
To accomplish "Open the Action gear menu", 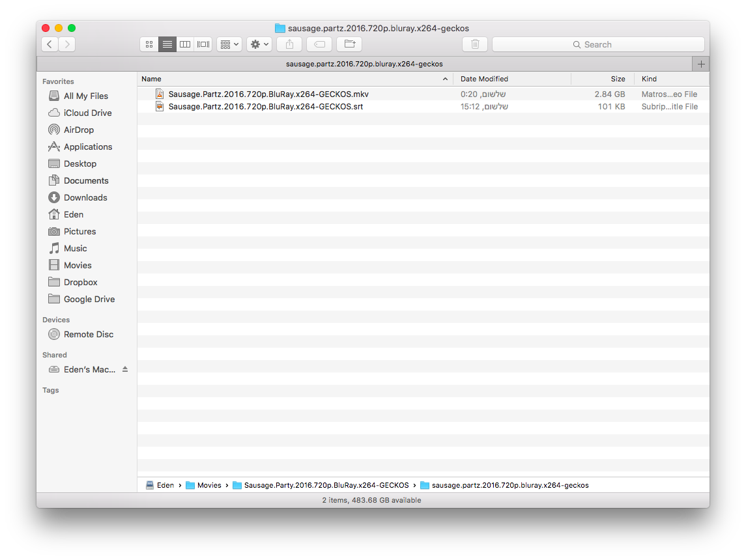I will pyautogui.click(x=259, y=44).
